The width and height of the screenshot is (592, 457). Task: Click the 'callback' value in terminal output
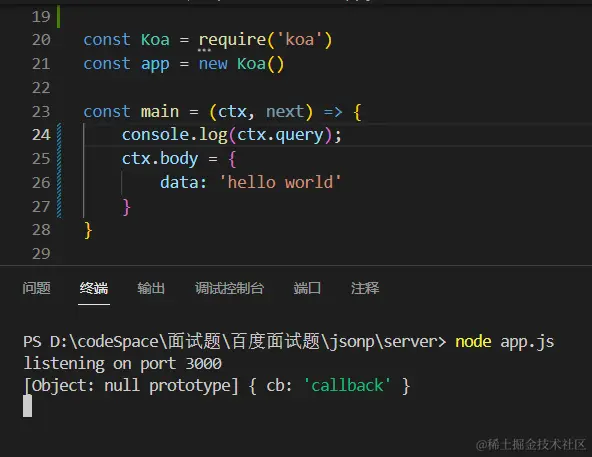[347, 386]
